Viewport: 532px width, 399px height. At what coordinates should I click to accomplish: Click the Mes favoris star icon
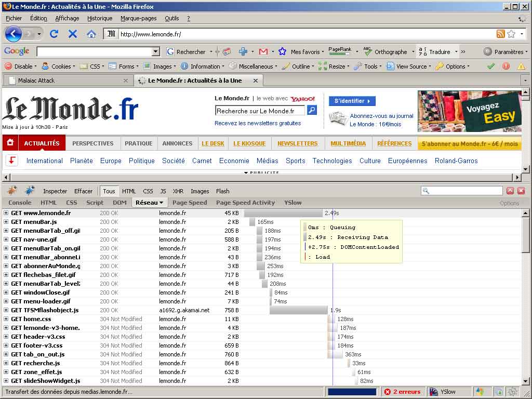point(282,51)
